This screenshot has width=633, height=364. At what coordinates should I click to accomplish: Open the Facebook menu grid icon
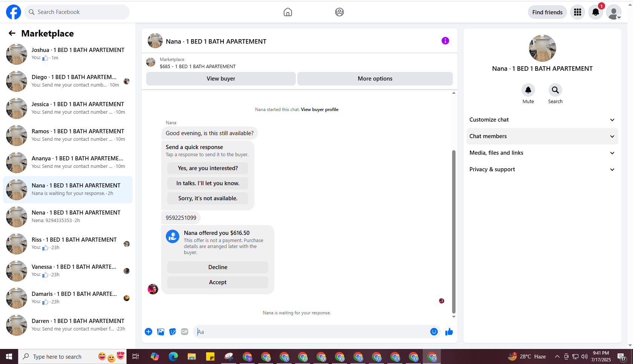(x=578, y=12)
